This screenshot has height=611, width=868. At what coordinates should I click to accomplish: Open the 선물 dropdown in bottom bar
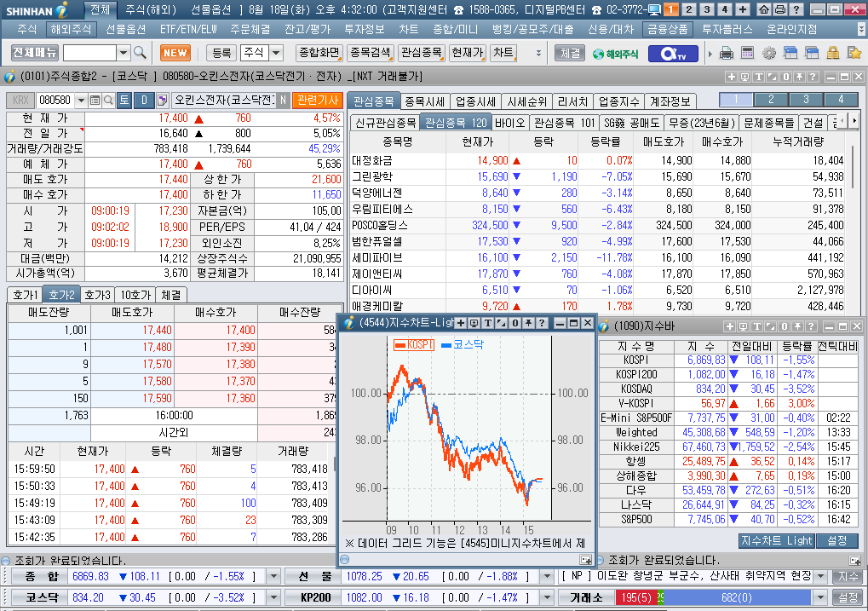(x=548, y=577)
